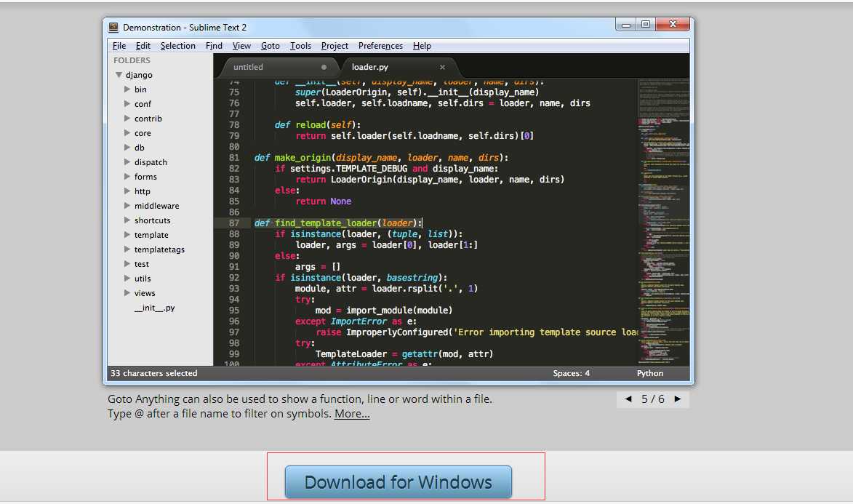853x504 pixels.
Task: Click the '33 characters selected' status text
Action: click(154, 373)
